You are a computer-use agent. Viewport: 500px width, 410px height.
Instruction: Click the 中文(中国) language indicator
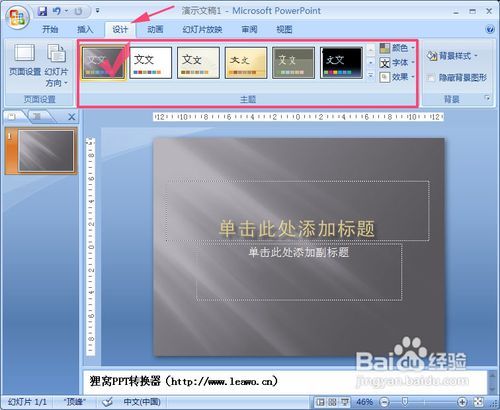click(x=142, y=402)
